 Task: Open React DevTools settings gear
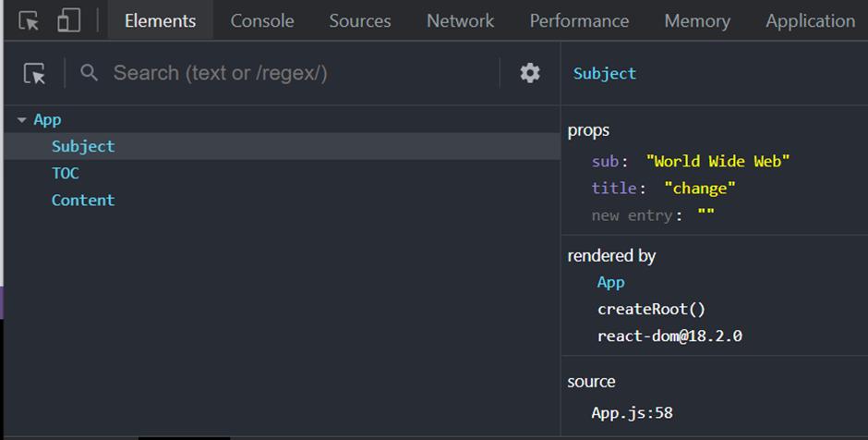pyautogui.click(x=530, y=73)
